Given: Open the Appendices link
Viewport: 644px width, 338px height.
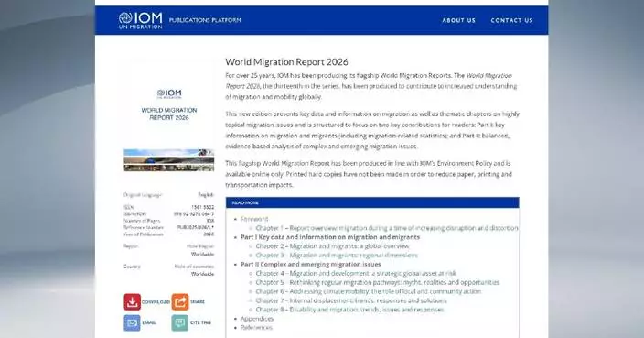Looking at the screenshot, I should coord(257,319).
